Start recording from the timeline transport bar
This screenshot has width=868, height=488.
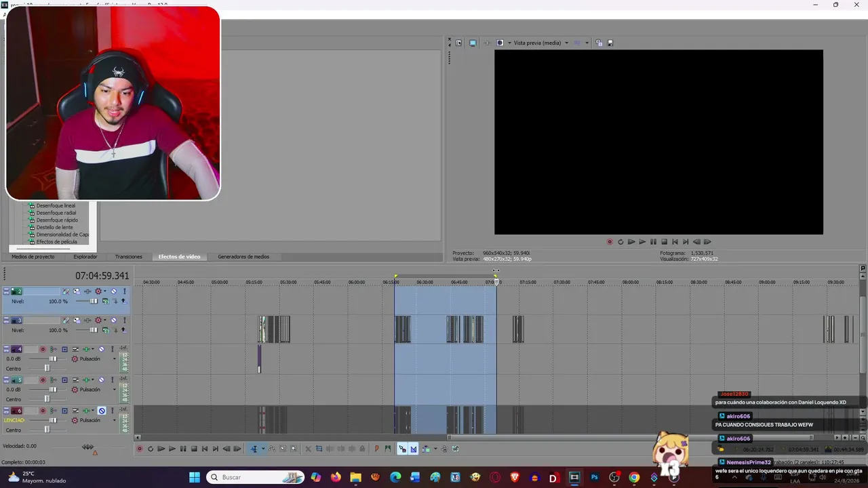(x=140, y=449)
